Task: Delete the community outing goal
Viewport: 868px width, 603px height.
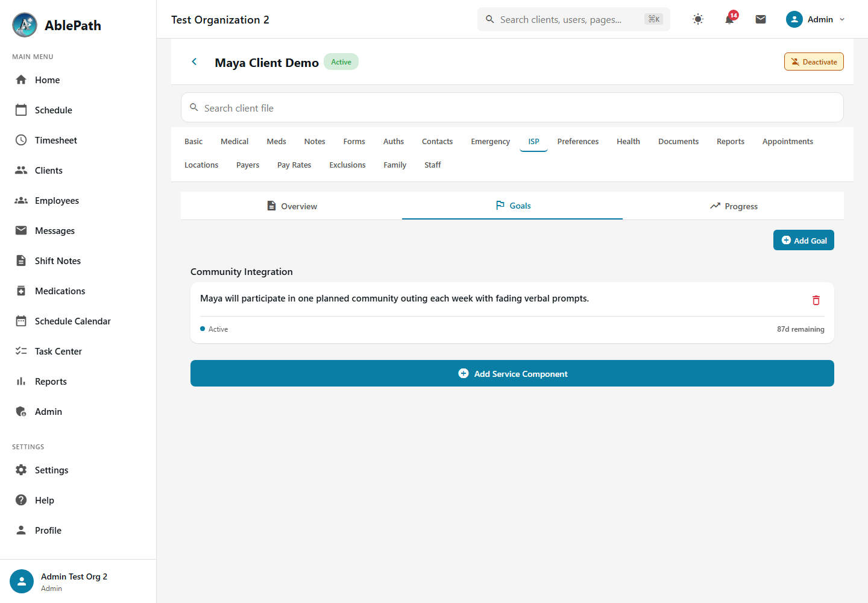Action: coord(816,300)
